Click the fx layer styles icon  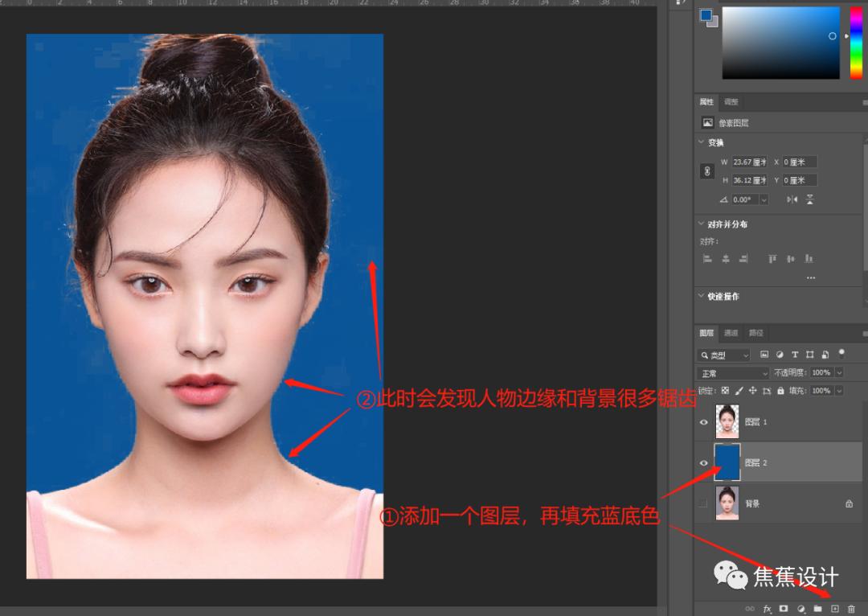coord(768,609)
